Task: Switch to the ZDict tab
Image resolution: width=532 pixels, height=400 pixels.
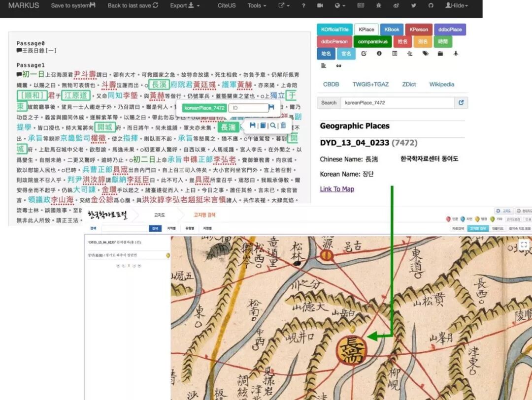Action: 409,85
